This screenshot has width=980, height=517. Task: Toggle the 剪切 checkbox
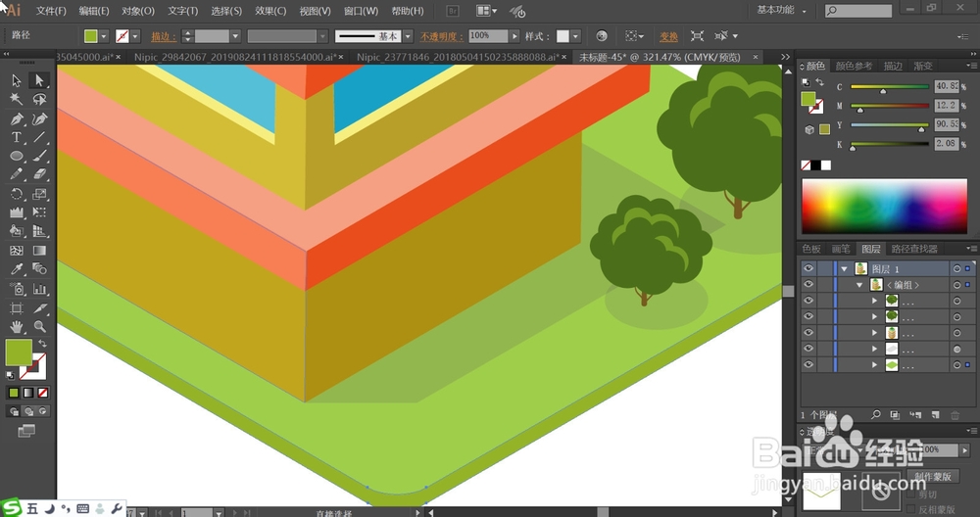910,493
